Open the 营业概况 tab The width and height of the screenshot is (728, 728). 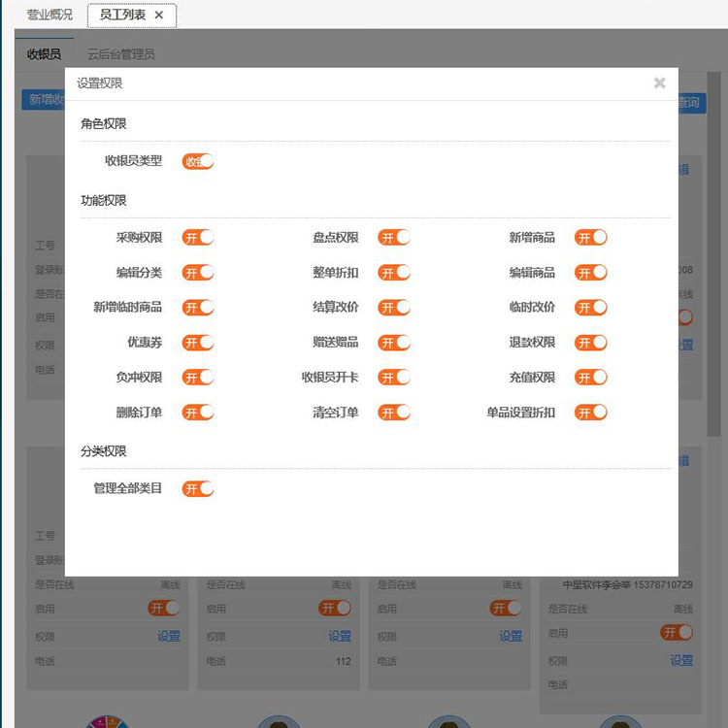coord(50,15)
